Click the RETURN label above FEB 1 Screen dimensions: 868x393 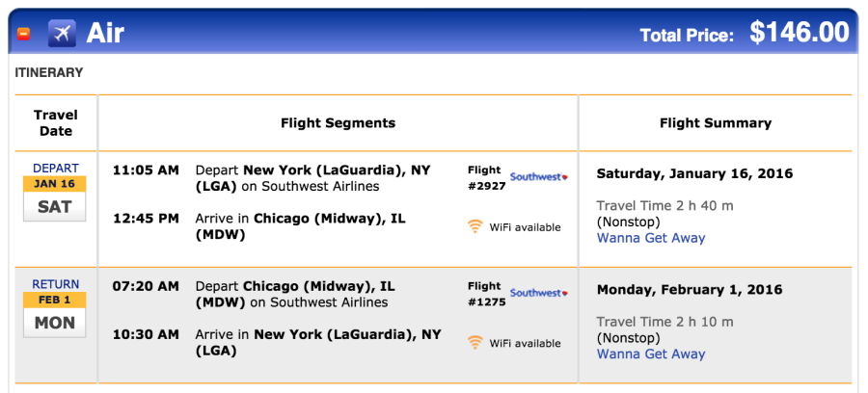(x=55, y=284)
